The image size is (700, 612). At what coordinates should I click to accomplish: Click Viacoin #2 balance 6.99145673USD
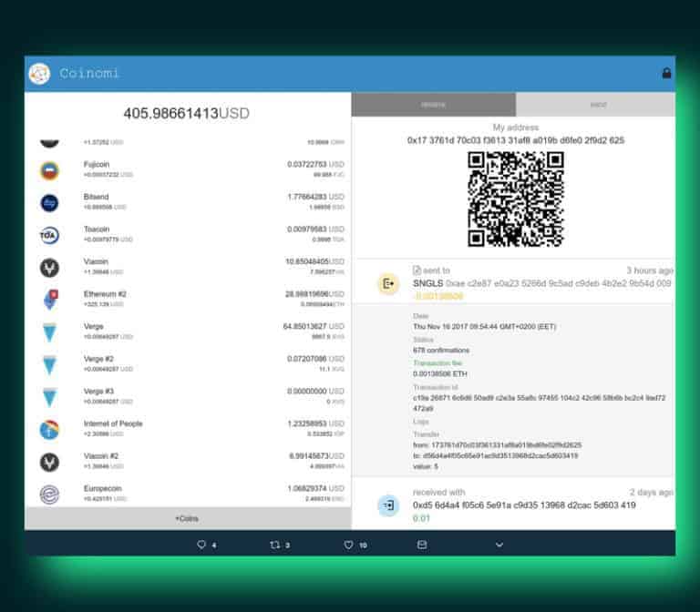[316, 456]
